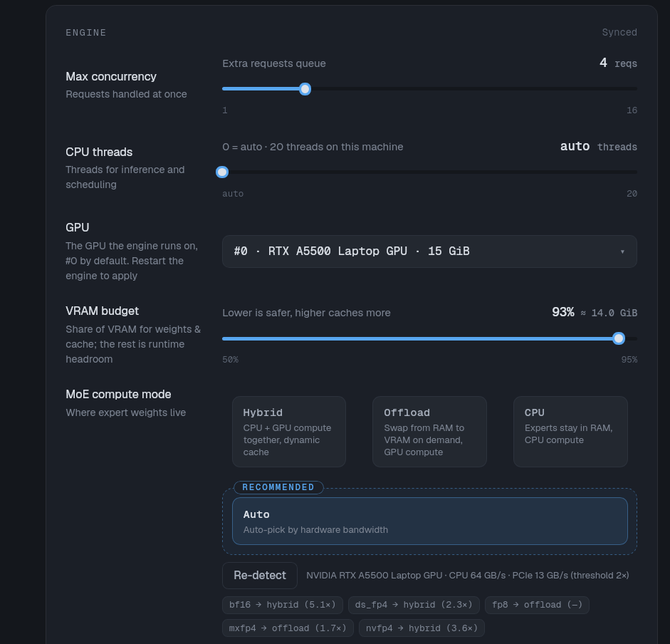Click the CPU threads slider handle
Screen dimensions: 670x644
(222, 172)
